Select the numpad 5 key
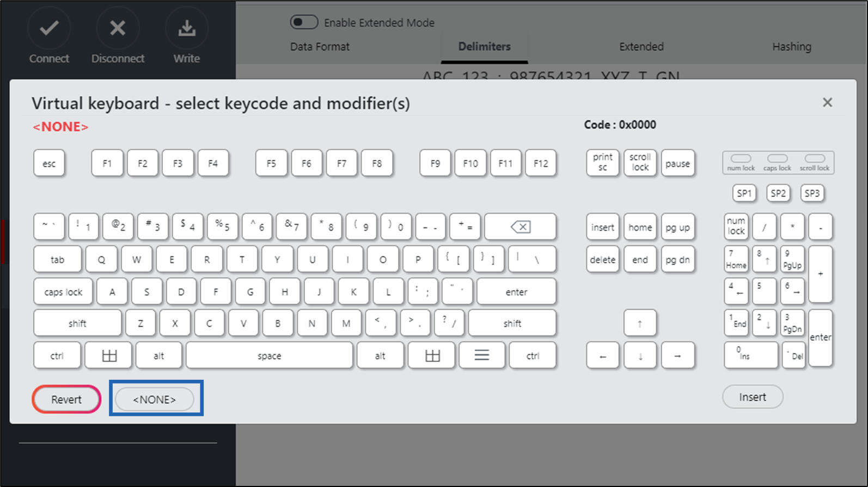868x487 pixels. (x=764, y=291)
